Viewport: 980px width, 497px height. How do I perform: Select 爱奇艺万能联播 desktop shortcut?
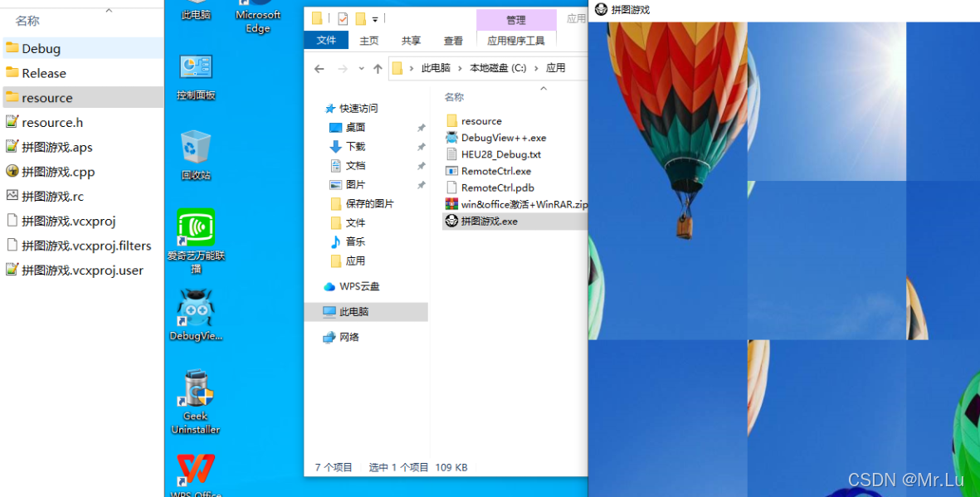196,241
